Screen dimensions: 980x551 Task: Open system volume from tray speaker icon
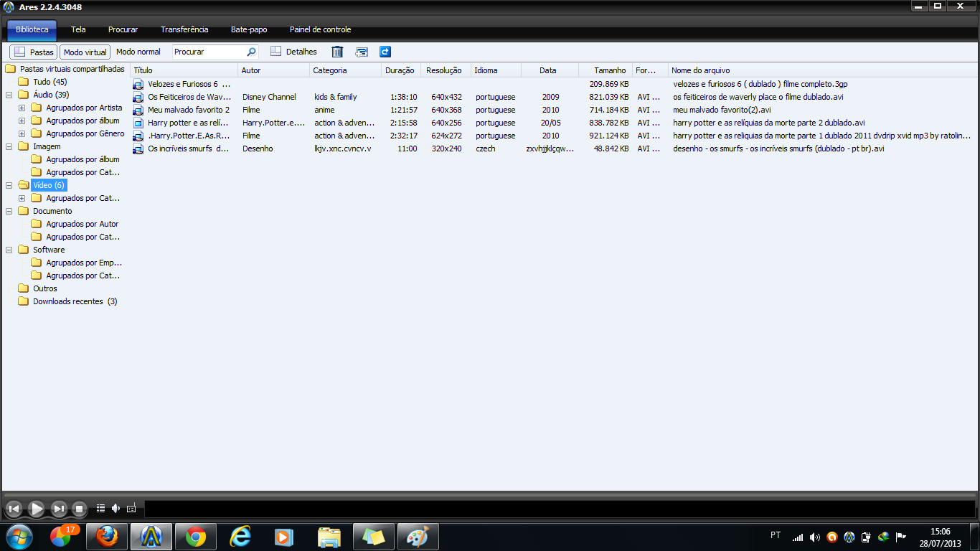pyautogui.click(x=815, y=537)
